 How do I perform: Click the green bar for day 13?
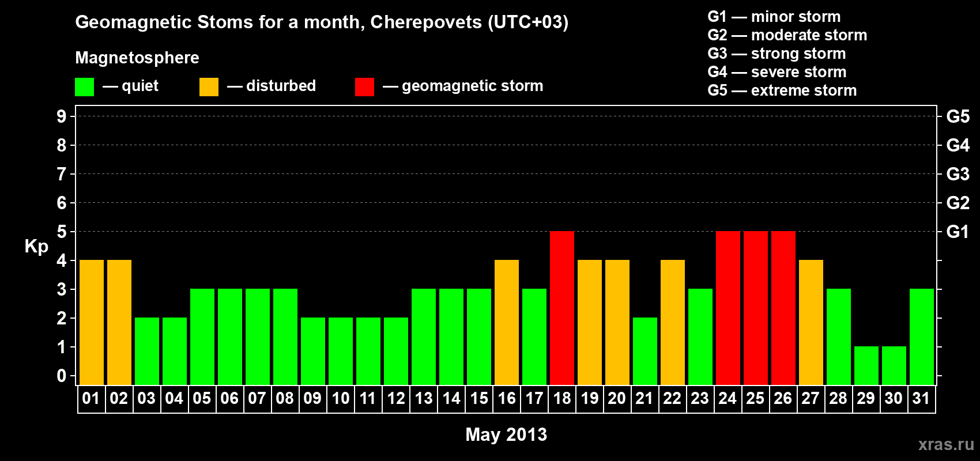click(424, 337)
